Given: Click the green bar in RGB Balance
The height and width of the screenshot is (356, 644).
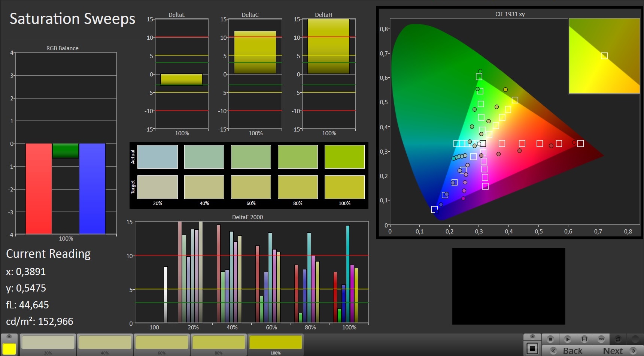Looking at the screenshot, I should [x=66, y=151].
